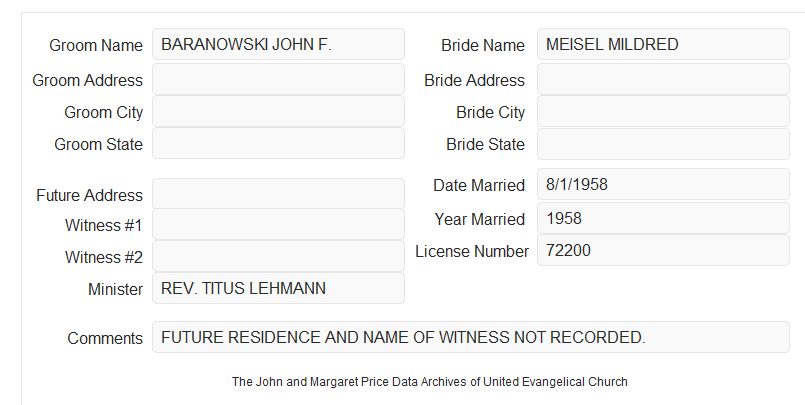Click the Groom Name field
Viewport: 805px width, 405px height.
[278, 44]
